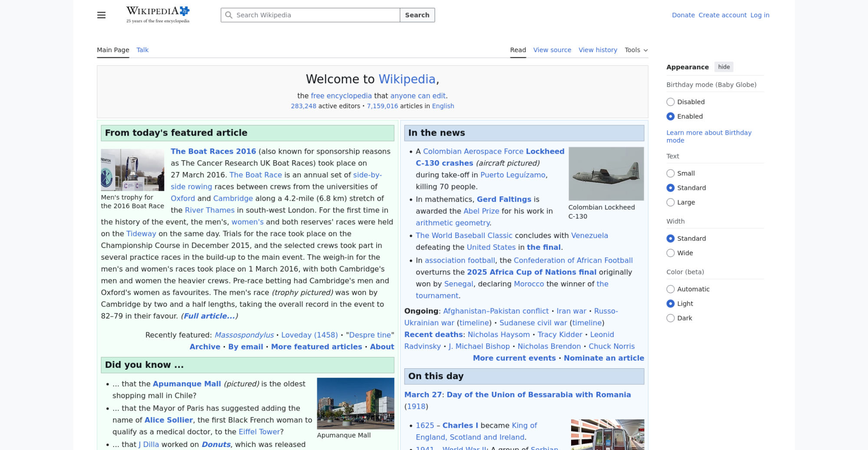Select Automatic color option
The height and width of the screenshot is (450, 868).
click(x=671, y=289)
